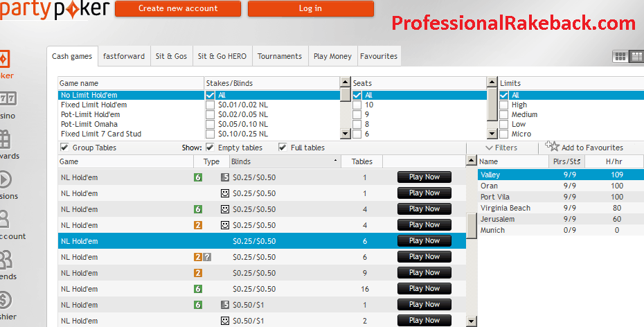Open the Rewards gift icon in sidebar
644x327 pixels.
point(4,139)
